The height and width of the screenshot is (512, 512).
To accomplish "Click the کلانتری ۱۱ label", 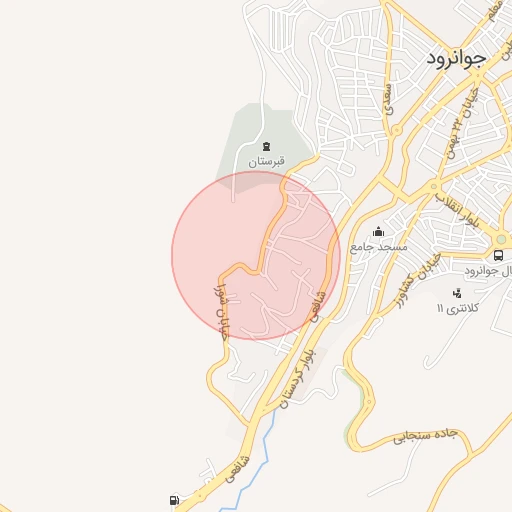I will point(458,308).
